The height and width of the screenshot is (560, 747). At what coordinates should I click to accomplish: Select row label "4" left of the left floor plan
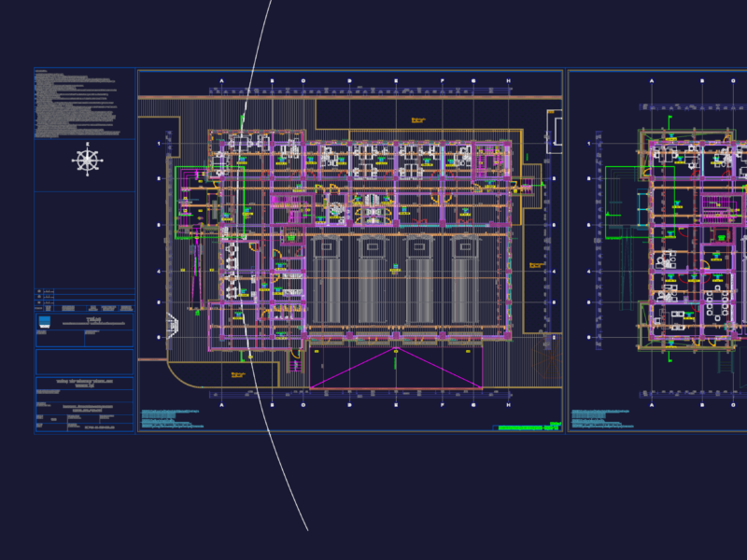click(159, 272)
